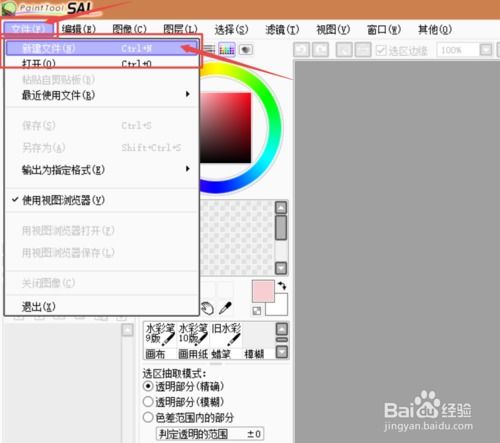
Task: Click swatch panel scroll down arrow
Action: pyautogui.click(x=281, y=268)
